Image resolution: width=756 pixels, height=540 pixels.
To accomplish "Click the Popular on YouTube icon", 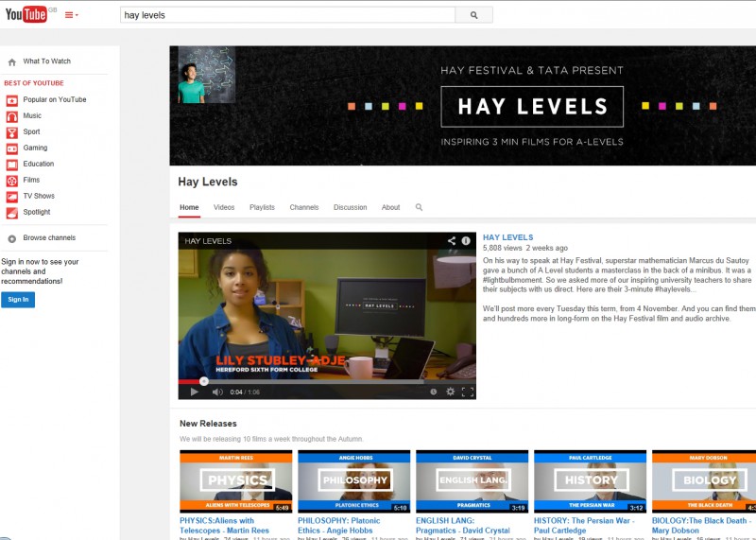I will 12,100.
